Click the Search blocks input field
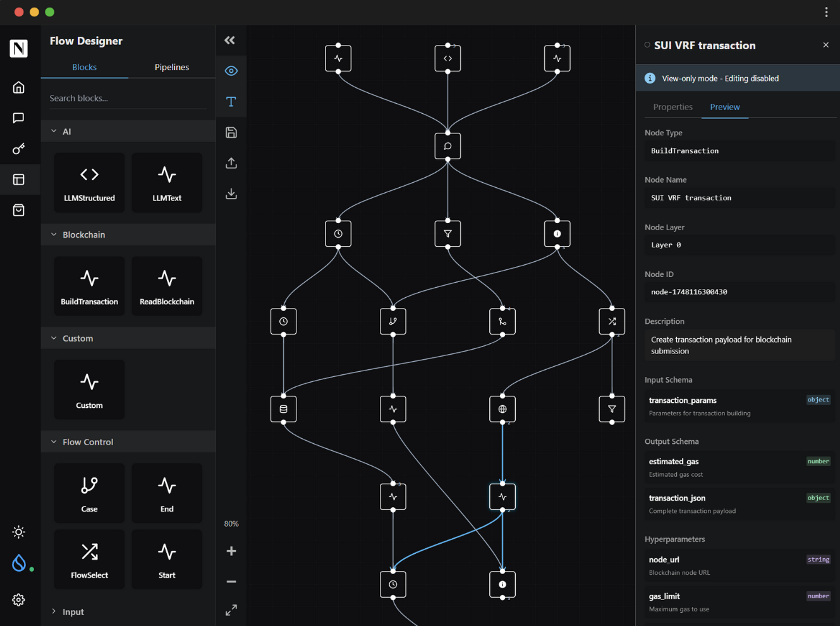 [x=128, y=98]
